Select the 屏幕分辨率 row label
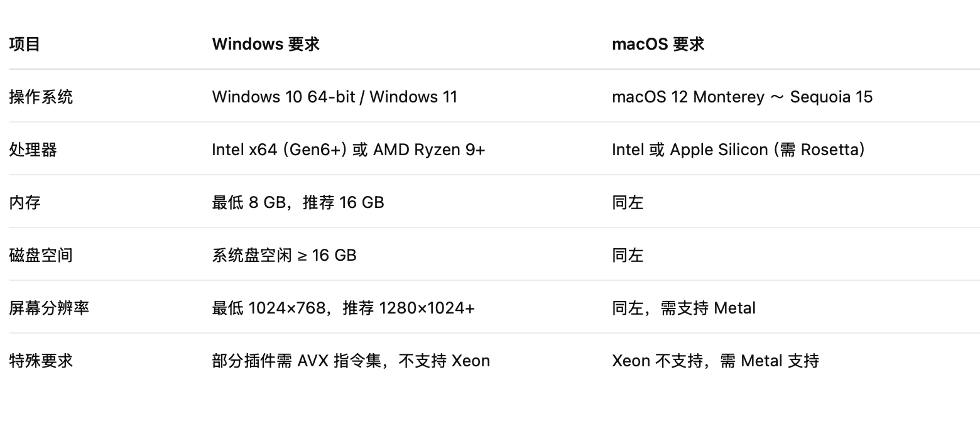This screenshot has width=980, height=426. [49, 308]
